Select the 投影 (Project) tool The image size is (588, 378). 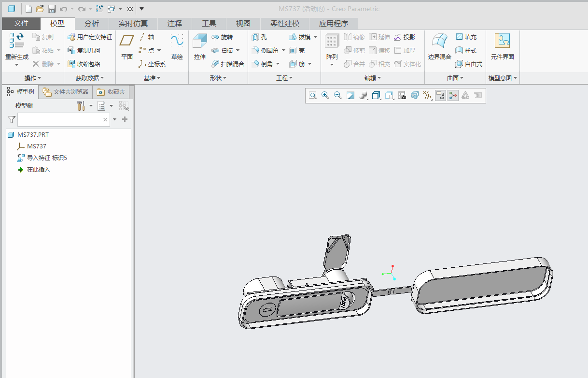click(405, 37)
